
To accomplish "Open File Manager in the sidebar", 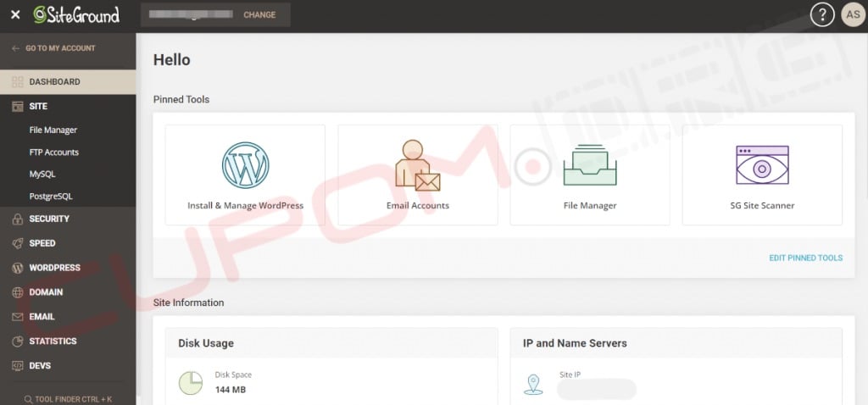I will coord(53,130).
